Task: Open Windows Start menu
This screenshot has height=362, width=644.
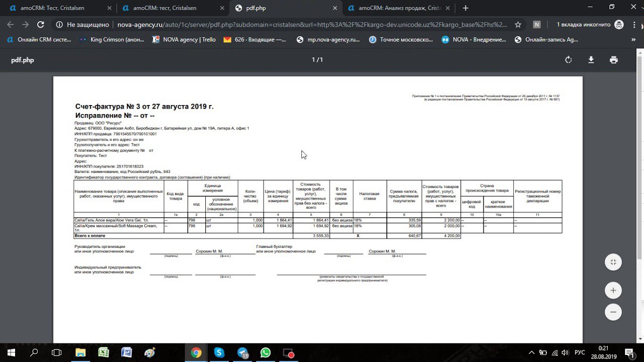Action: coord(11,352)
